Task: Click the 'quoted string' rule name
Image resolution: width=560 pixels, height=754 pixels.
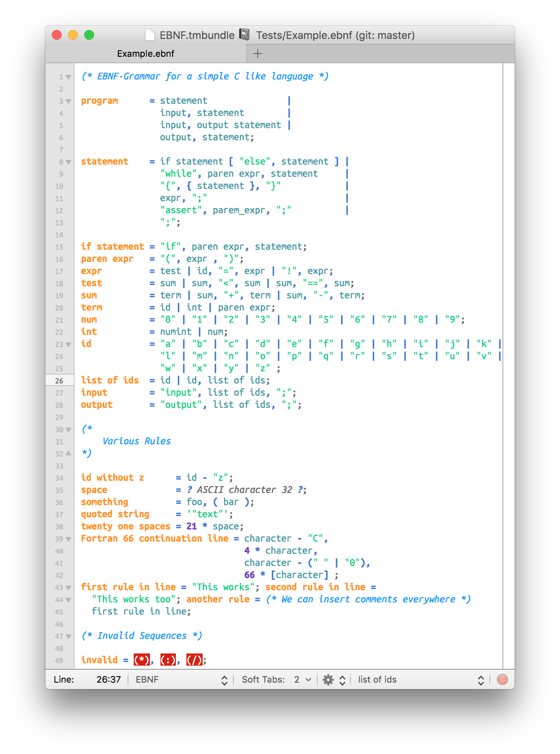Action: point(115,514)
